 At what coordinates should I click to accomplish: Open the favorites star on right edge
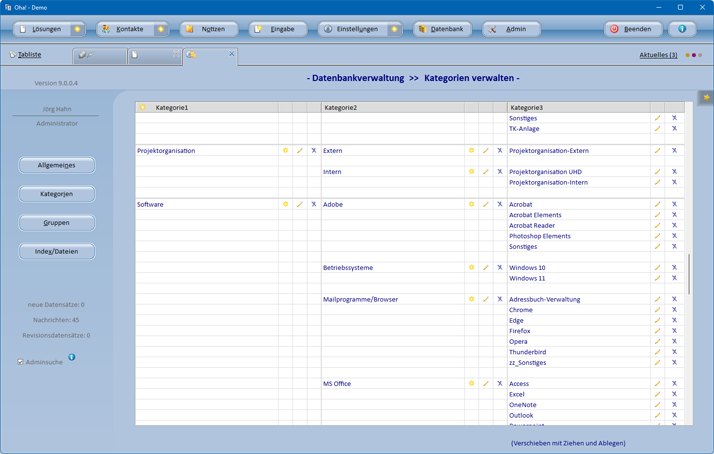pos(706,98)
